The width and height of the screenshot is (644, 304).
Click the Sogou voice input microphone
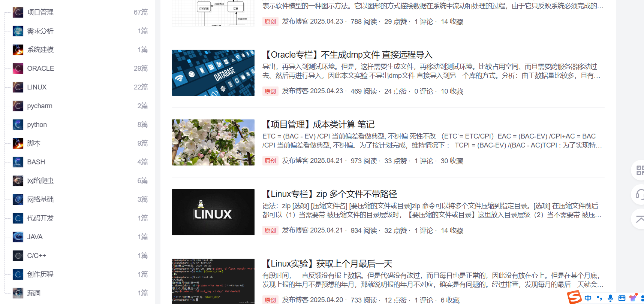(x=611, y=298)
